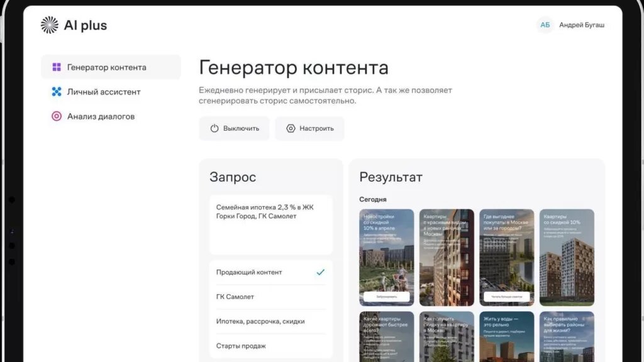
Task: Open story Какие квартиры дорожают быстрее
Action: (x=387, y=337)
